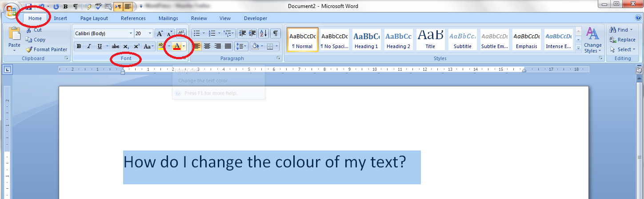Viewport: 644px width, 199px height.
Task: Click the Subscript icon
Action: coord(126,46)
